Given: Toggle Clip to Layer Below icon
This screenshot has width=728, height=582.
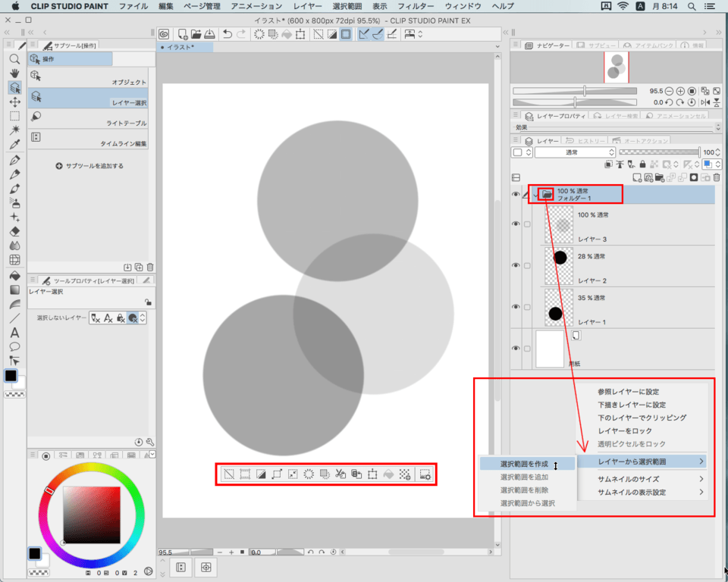Looking at the screenshot, I should [609, 164].
